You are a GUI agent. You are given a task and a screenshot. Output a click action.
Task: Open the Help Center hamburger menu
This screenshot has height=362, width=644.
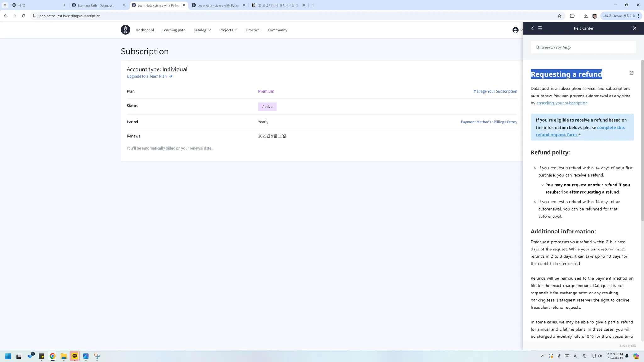pyautogui.click(x=540, y=28)
